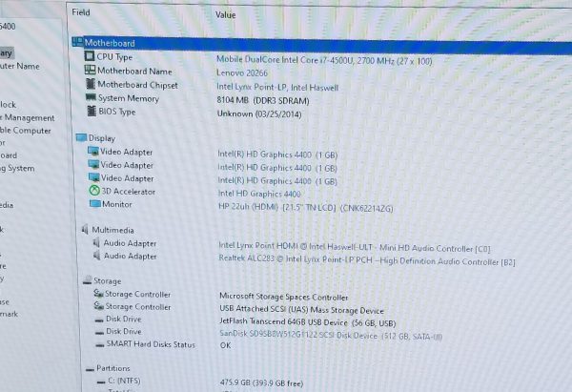Image resolution: width=572 pixels, height=392 pixels.
Task: Select the BIOS Type icon
Action: click(x=91, y=112)
